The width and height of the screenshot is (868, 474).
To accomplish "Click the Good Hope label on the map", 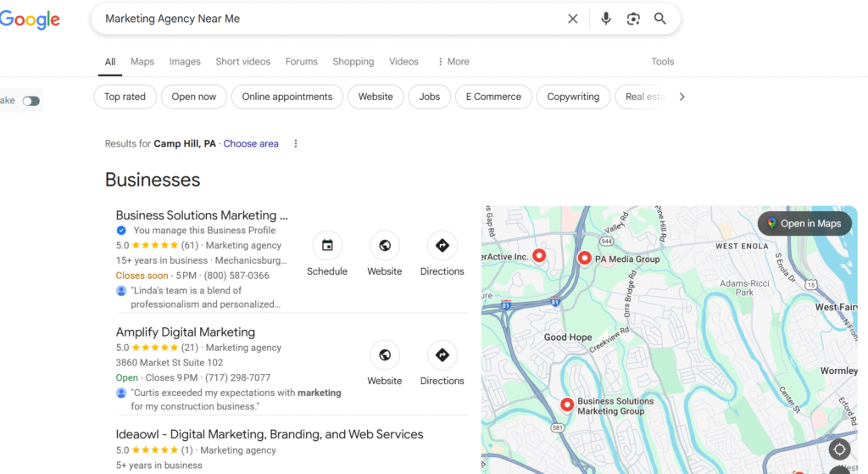I will click(x=568, y=337).
